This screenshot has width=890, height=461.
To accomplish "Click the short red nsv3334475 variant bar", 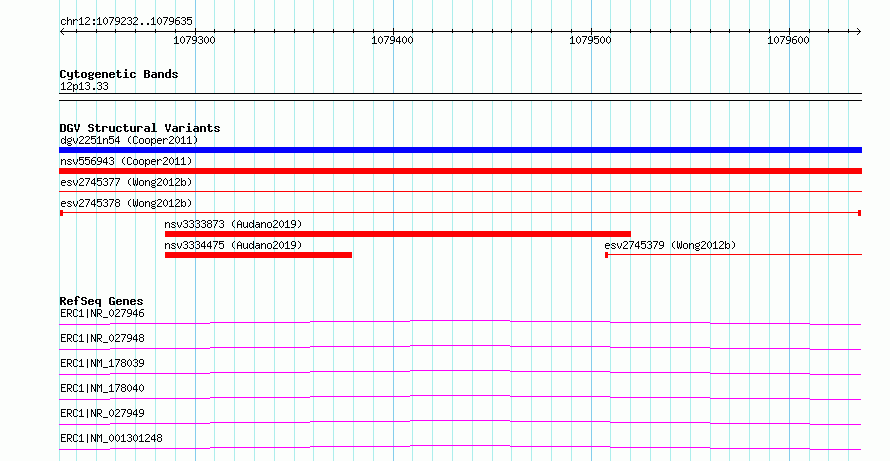I will (258, 255).
